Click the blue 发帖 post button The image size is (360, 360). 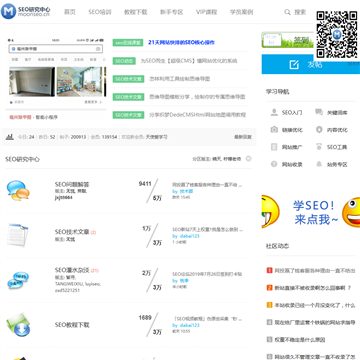[x=311, y=64]
